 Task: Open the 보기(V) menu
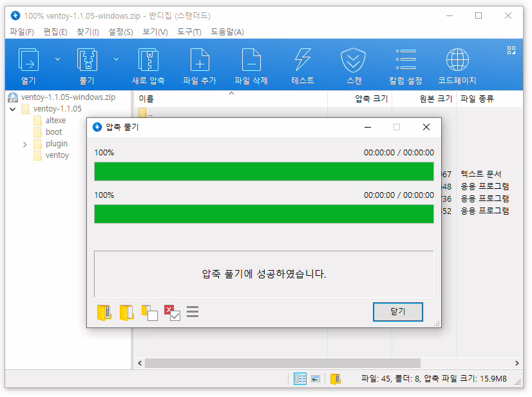[155, 32]
